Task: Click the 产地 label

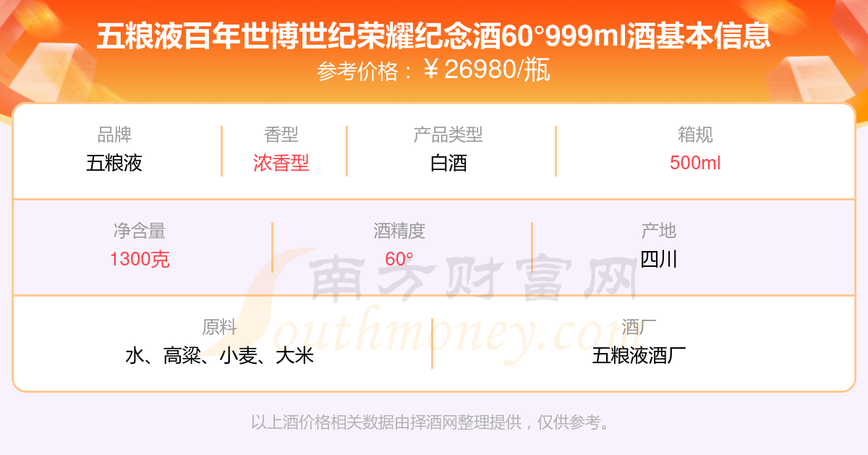Action: point(658,231)
